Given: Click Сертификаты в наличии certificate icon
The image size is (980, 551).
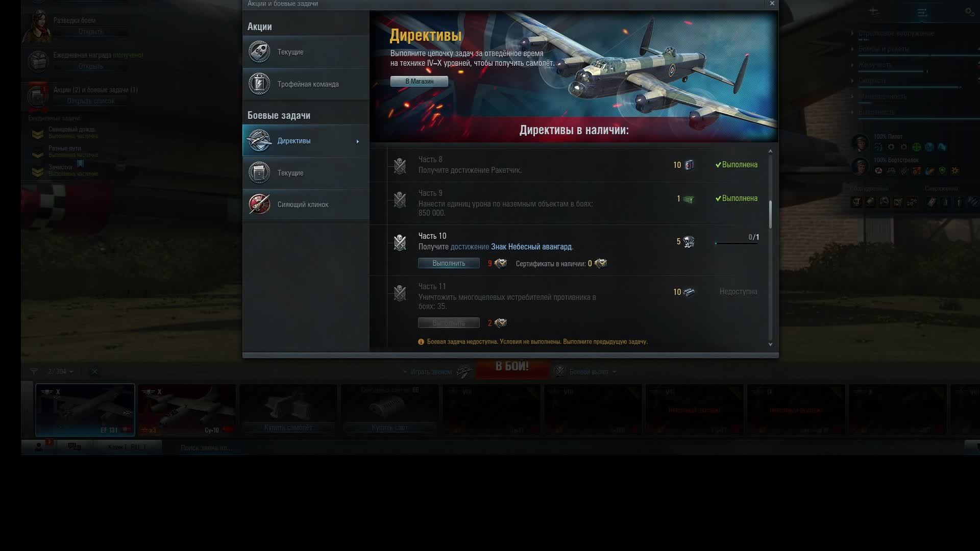Looking at the screenshot, I should coord(601,263).
